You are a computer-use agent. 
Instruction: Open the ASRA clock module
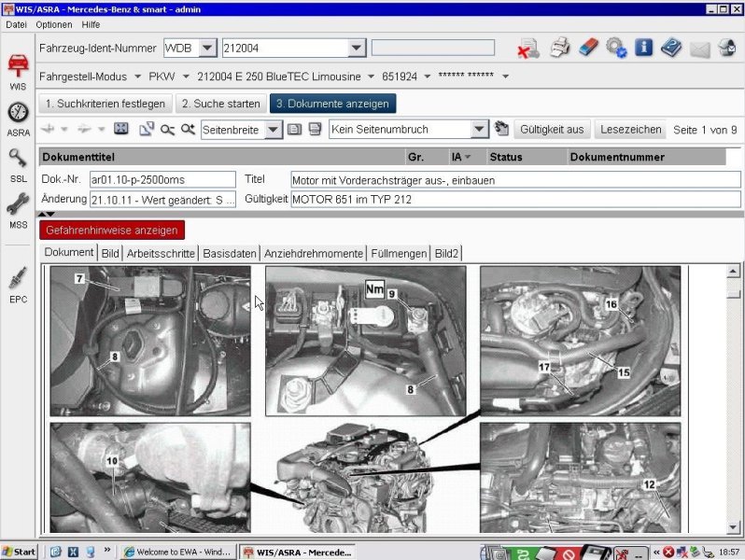pyautogui.click(x=18, y=119)
